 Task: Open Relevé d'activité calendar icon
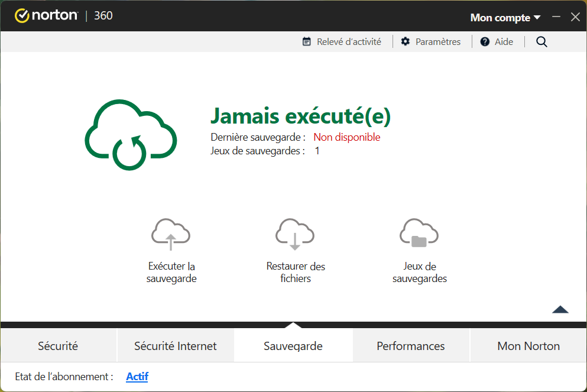click(x=307, y=41)
